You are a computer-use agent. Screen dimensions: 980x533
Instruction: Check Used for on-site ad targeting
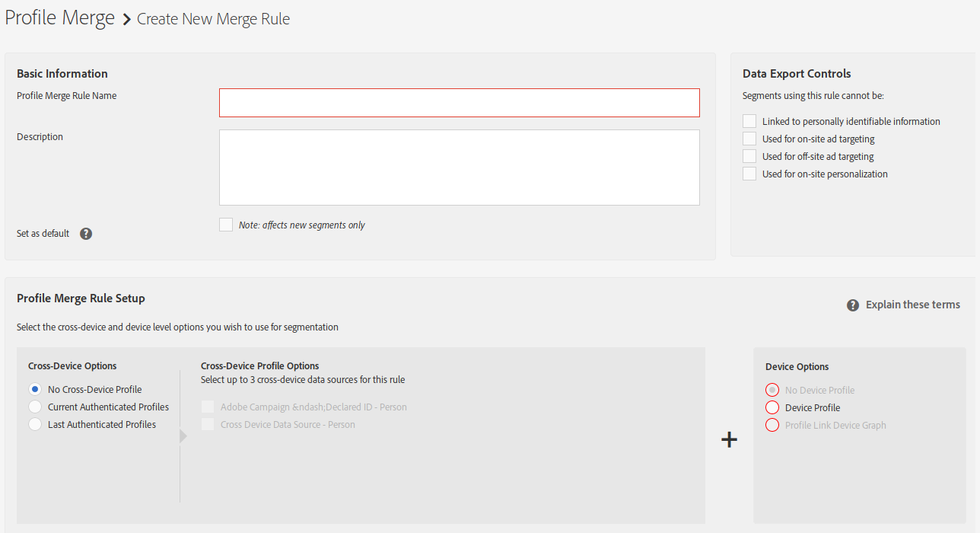point(749,139)
